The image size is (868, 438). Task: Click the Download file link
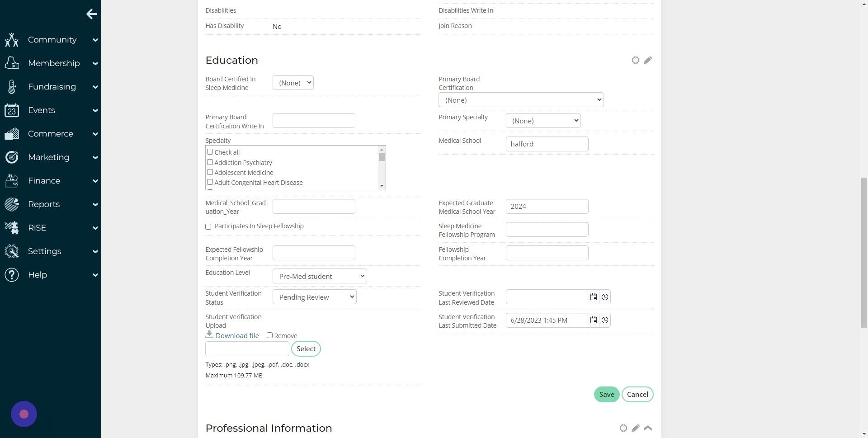[237, 335]
